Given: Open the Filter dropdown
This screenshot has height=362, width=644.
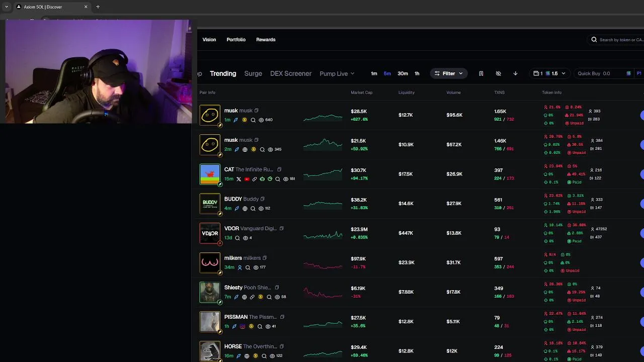Looking at the screenshot, I should pyautogui.click(x=449, y=73).
